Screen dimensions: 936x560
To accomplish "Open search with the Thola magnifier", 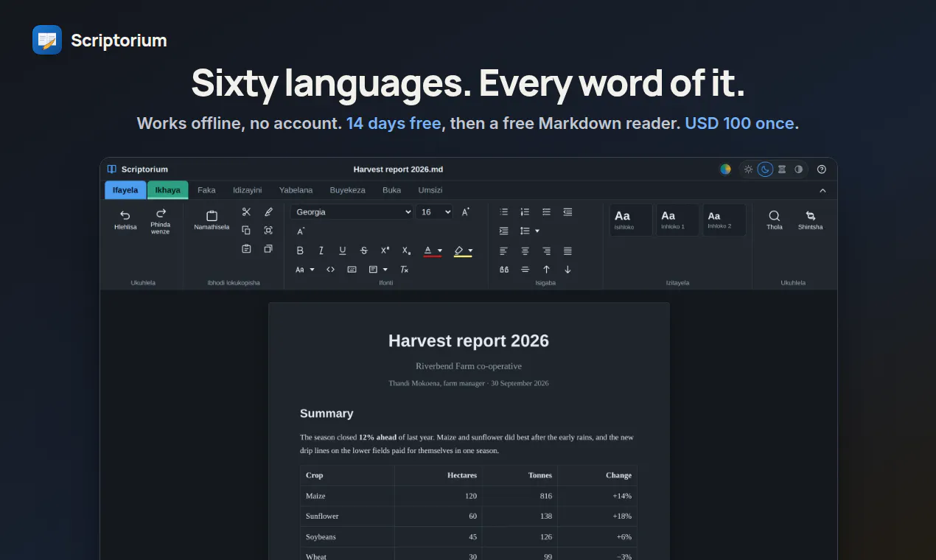I will click(775, 220).
